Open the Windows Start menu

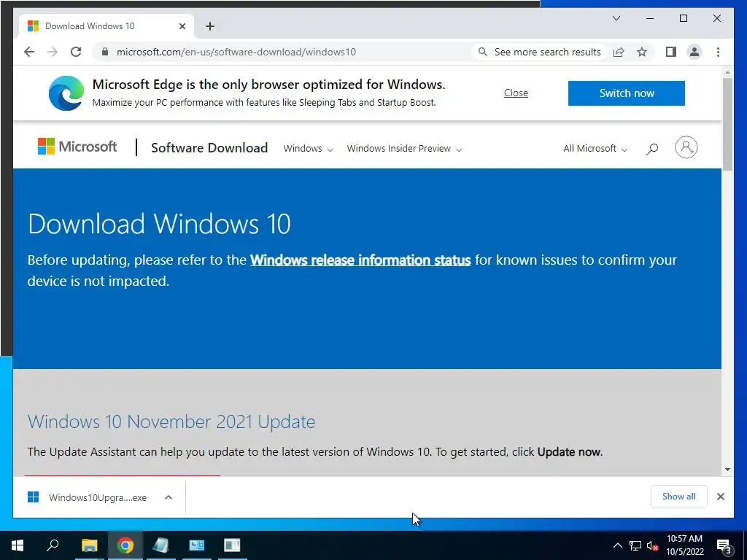pyautogui.click(x=18, y=545)
